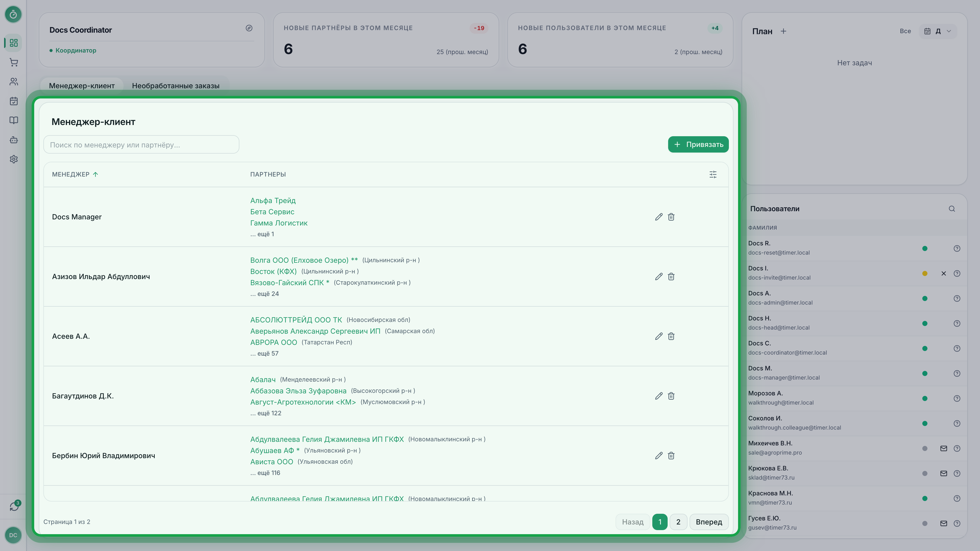The image size is (980, 551).
Task: Delete the Багаутдинов Д.К. row
Action: coord(671,396)
